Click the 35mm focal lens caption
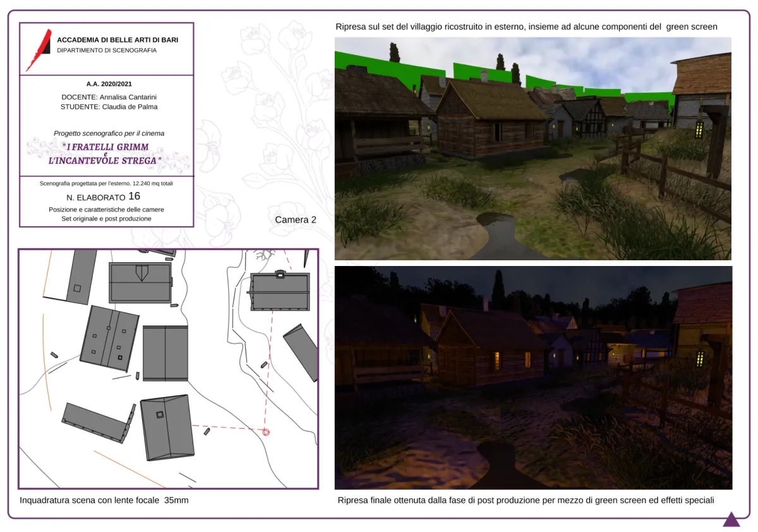Image resolution: width=758 pixels, height=532 pixels. pos(104,500)
